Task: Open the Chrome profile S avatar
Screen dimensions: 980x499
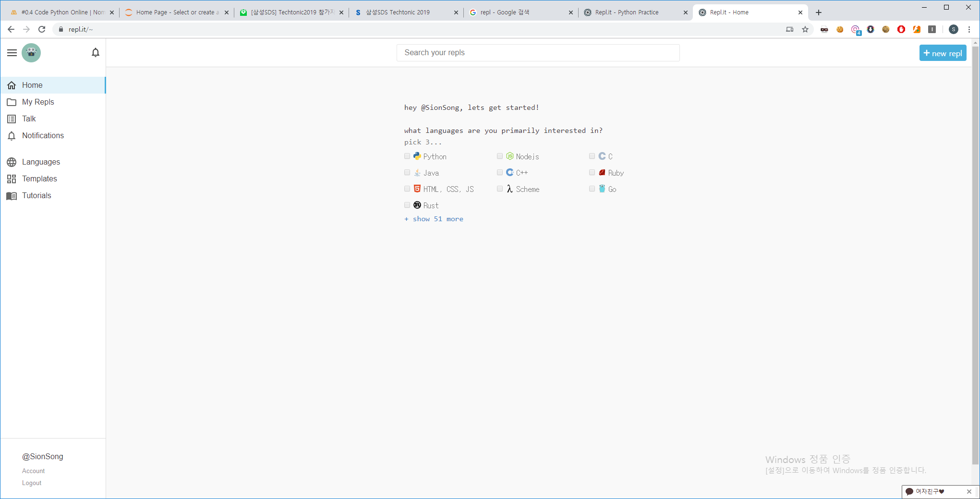Action: pos(954,29)
